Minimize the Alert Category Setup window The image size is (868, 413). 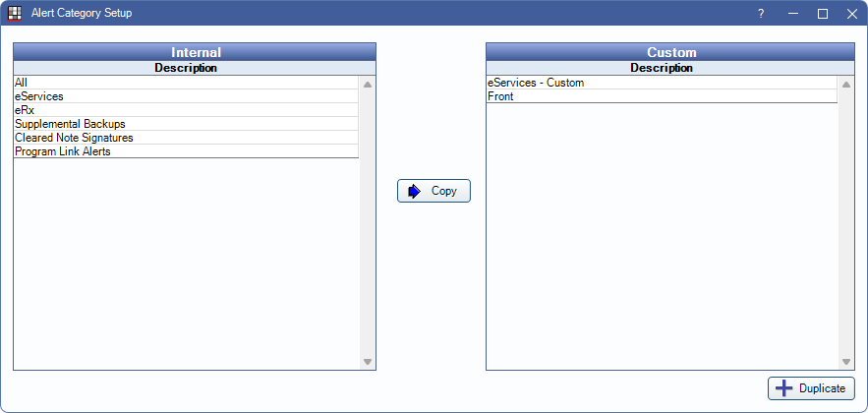792,14
